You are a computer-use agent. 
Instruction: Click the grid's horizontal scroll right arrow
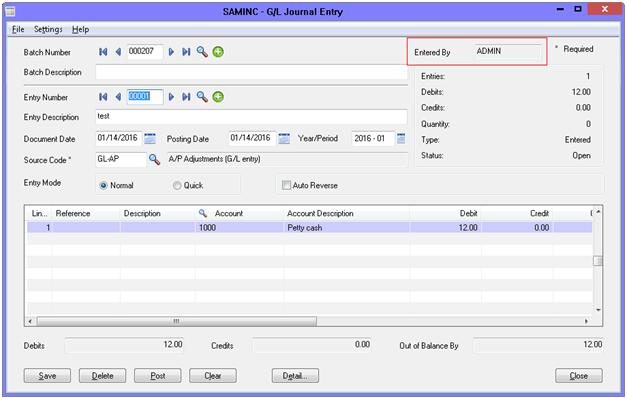[586, 321]
